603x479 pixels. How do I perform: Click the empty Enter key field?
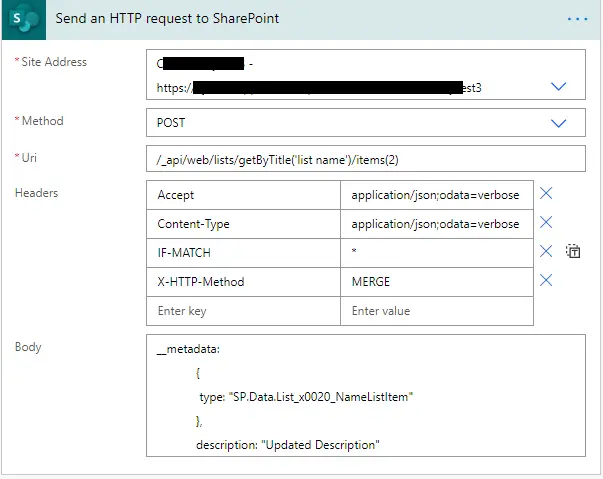click(243, 311)
